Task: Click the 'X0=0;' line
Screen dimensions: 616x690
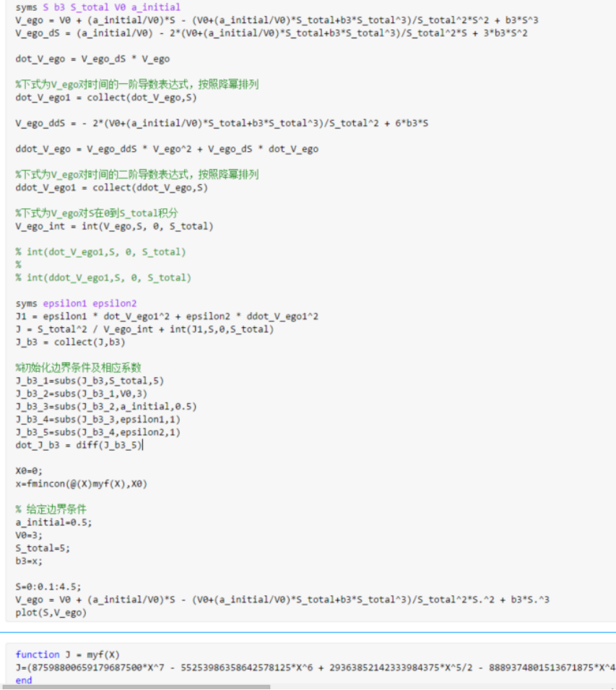Action: point(29,470)
